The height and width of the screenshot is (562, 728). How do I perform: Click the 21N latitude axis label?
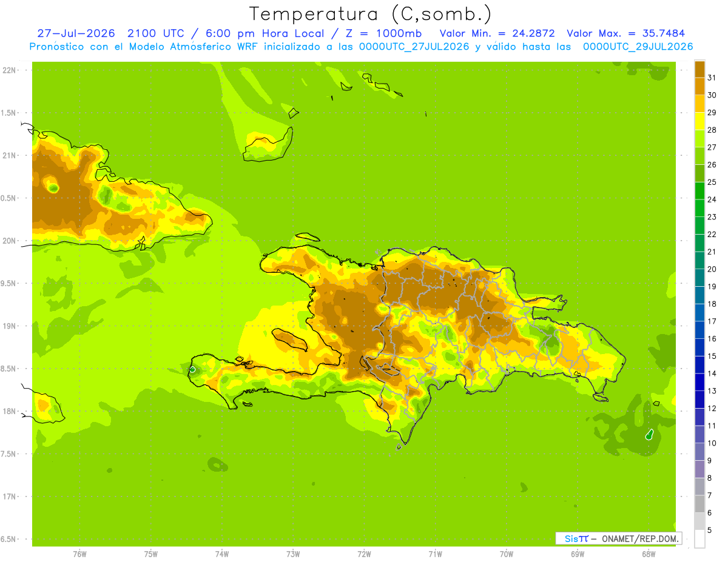9,155
